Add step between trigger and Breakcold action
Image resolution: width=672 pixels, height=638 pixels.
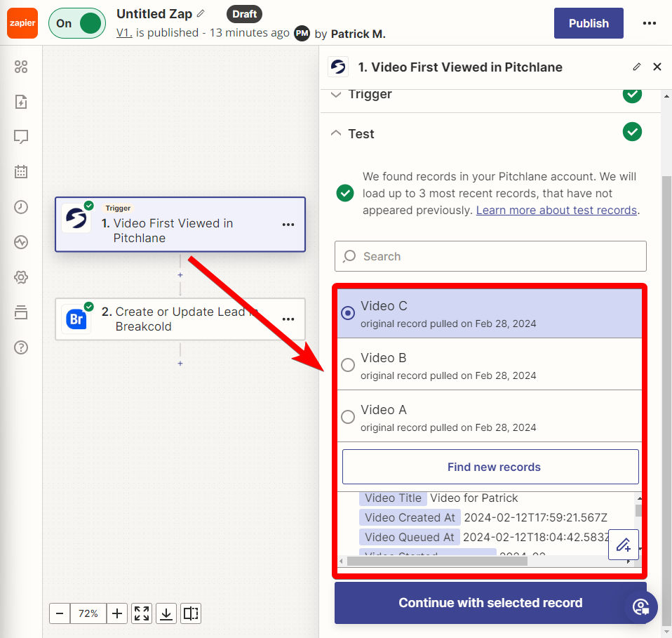pyautogui.click(x=180, y=275)
